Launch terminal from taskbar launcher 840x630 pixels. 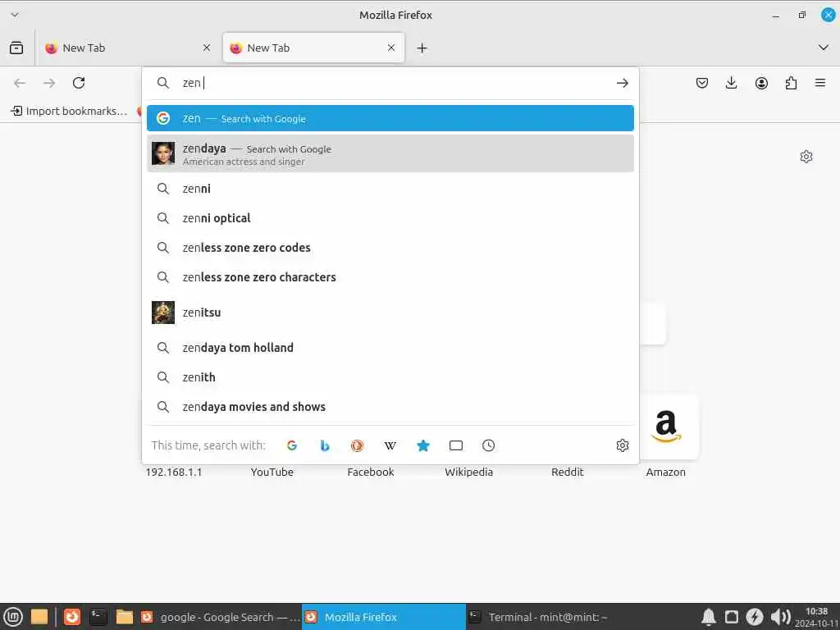point(98,617)
